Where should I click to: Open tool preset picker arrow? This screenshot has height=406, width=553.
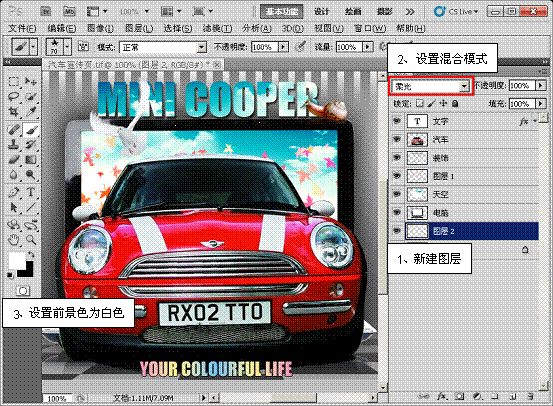point(33,47)
